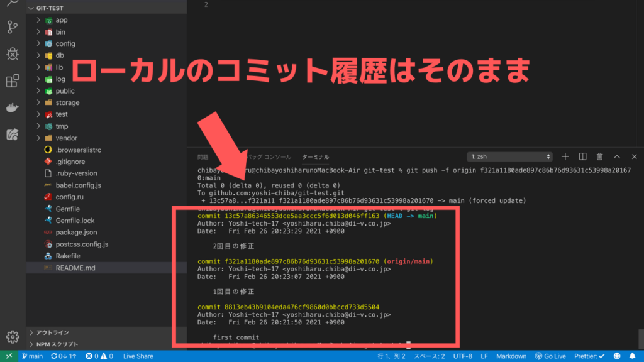Open the .browserslistrc file

click(x=106, y=150)
